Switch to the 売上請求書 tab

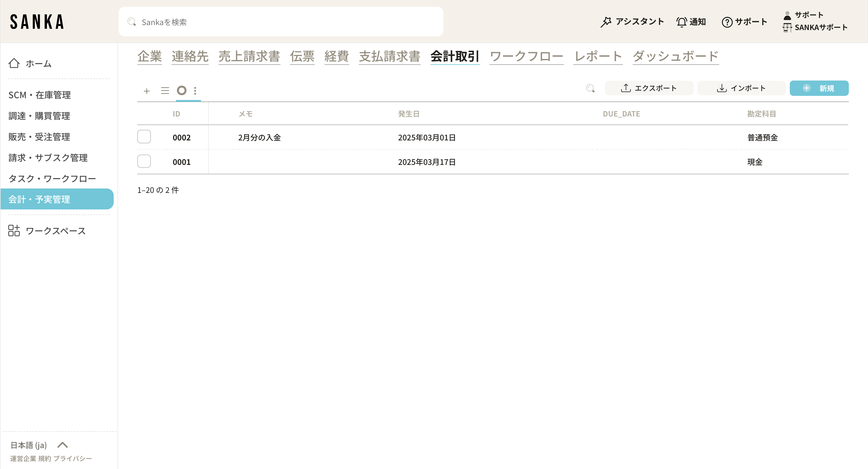249,56
